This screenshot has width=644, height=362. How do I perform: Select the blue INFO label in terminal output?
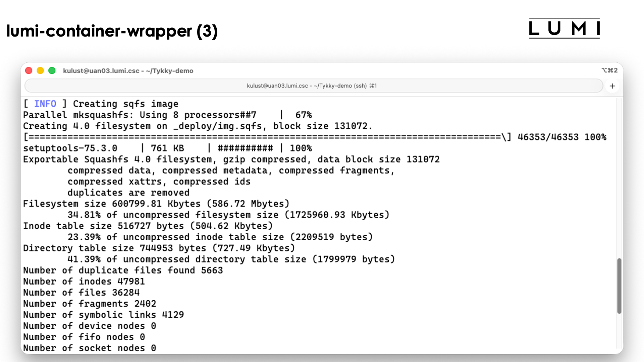tap(45, 104)
